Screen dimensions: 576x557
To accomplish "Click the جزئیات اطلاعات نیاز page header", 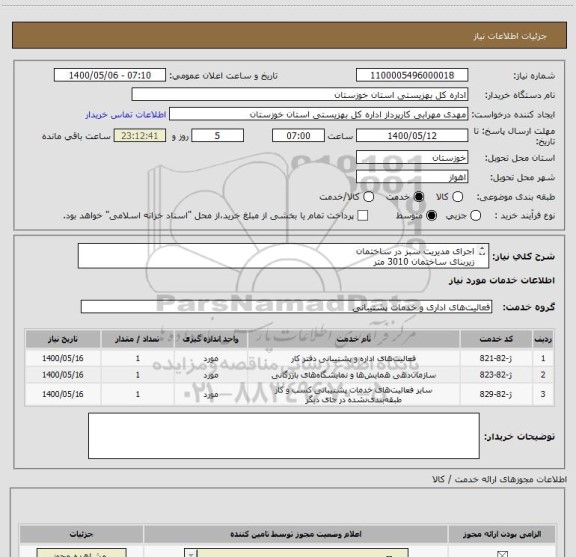I will tap(510, 36).
